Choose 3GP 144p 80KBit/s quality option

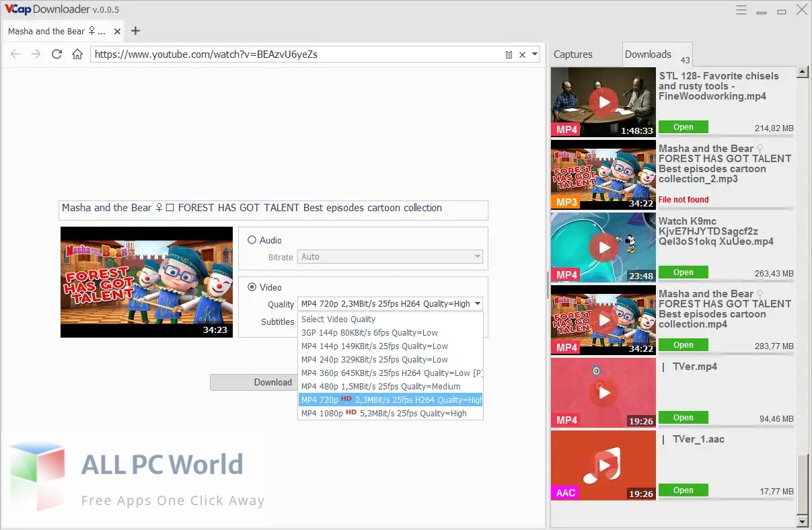390,332
